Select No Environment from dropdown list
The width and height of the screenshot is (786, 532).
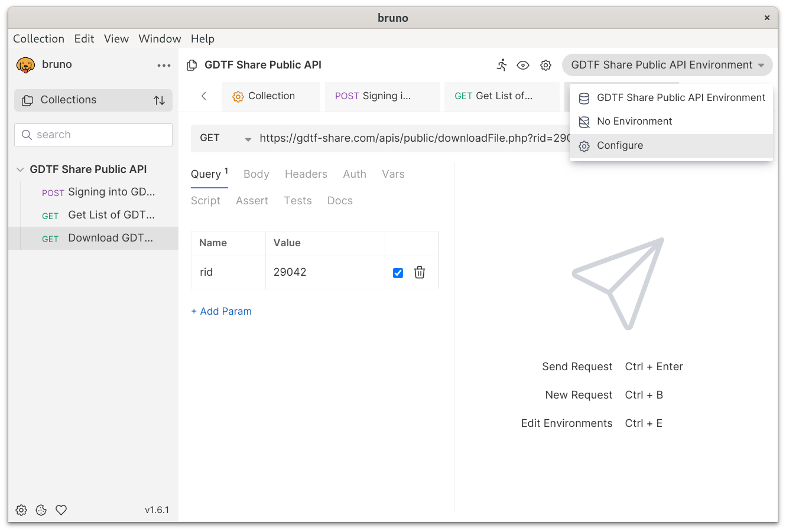pos(671,122)
